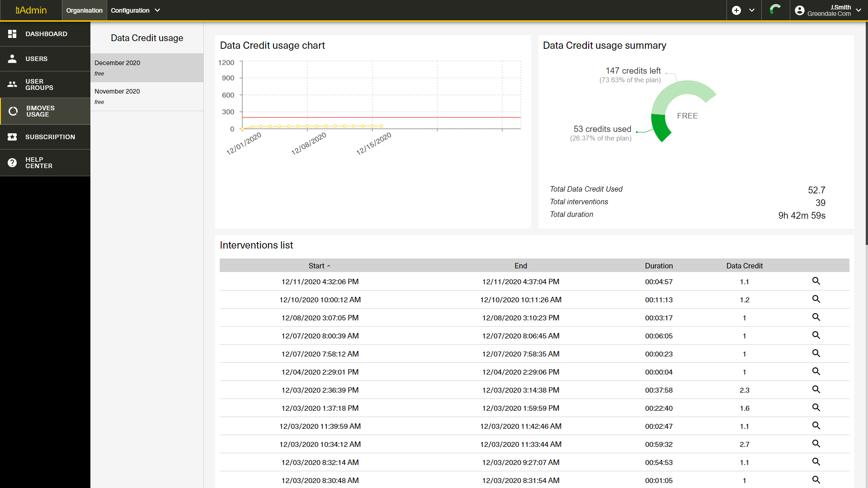Select the User Groups icon

coord(12,84)
